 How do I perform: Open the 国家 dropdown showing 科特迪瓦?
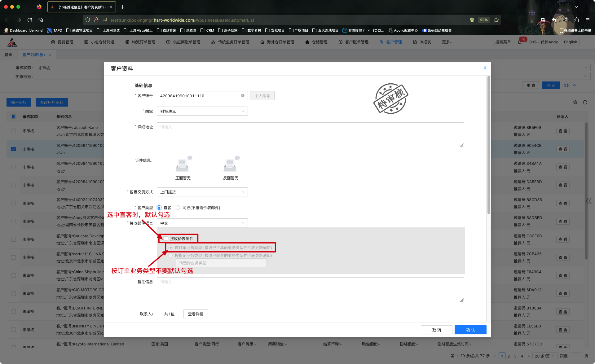point(202,111)
